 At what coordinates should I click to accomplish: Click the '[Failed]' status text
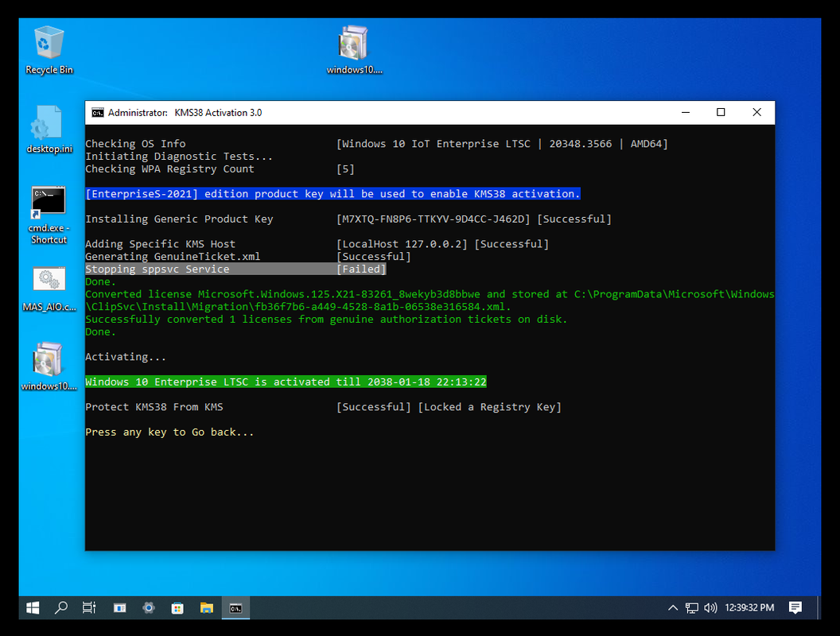(x=361, y=270)
